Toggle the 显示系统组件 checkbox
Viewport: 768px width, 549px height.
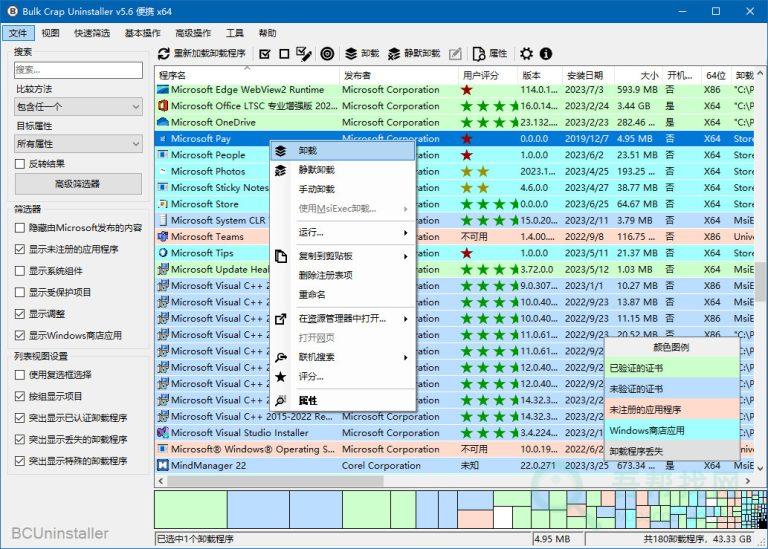[x=20, y=271]
